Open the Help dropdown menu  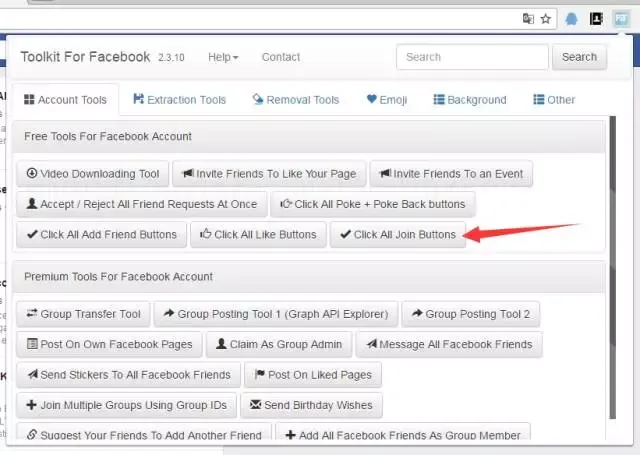(x=223, y=57)
